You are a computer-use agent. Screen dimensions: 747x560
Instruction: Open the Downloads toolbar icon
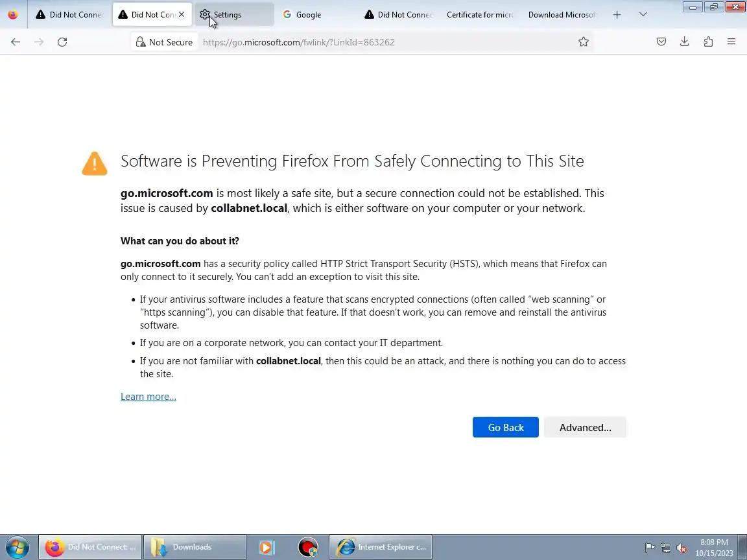(685, 42)
